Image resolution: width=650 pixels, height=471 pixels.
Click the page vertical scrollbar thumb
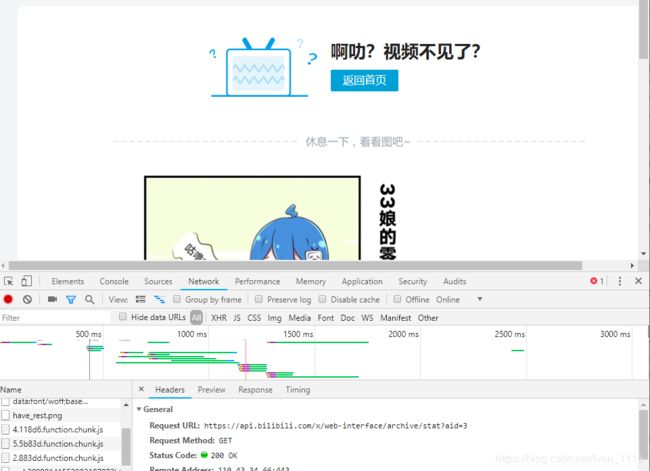tap(643, 29)
